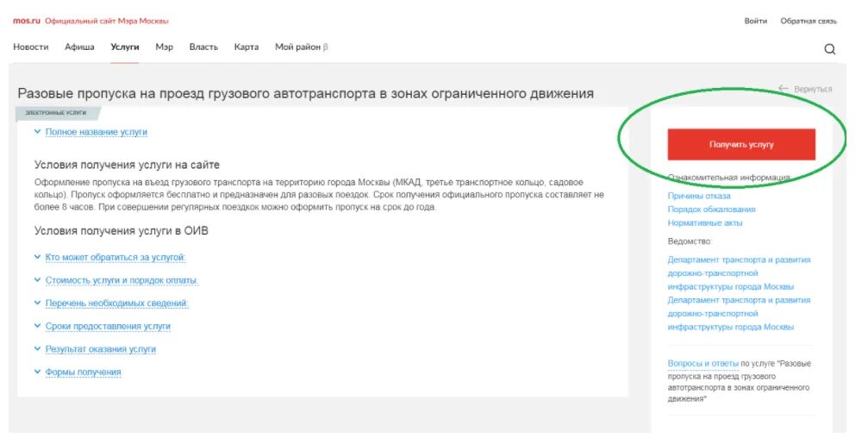Click the heading Условия получения услуги на сайте
Screen dimensions: 868x444
127,165
